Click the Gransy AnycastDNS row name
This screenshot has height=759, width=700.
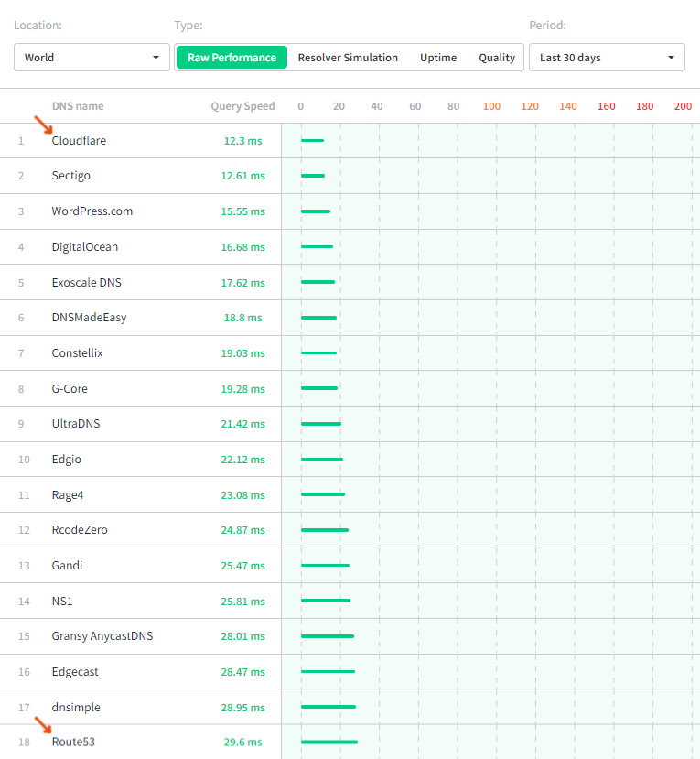tap(102, 636)
